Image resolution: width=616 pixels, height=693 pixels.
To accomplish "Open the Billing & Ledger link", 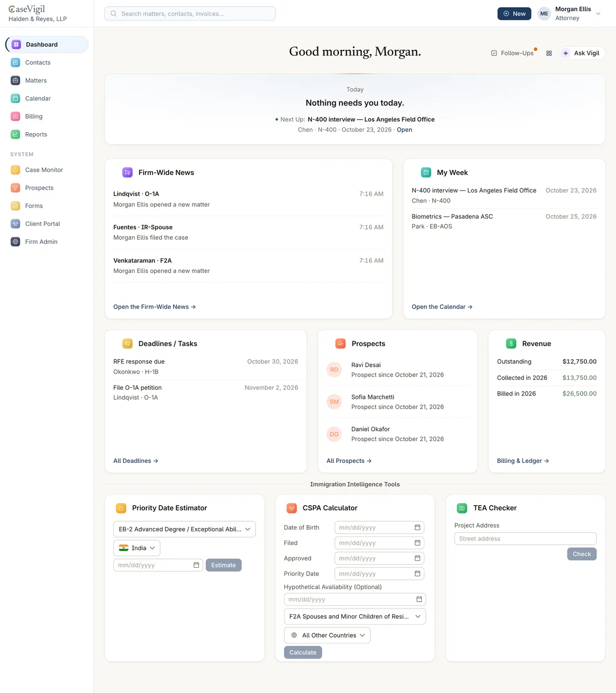I will (x=523, y=461).
